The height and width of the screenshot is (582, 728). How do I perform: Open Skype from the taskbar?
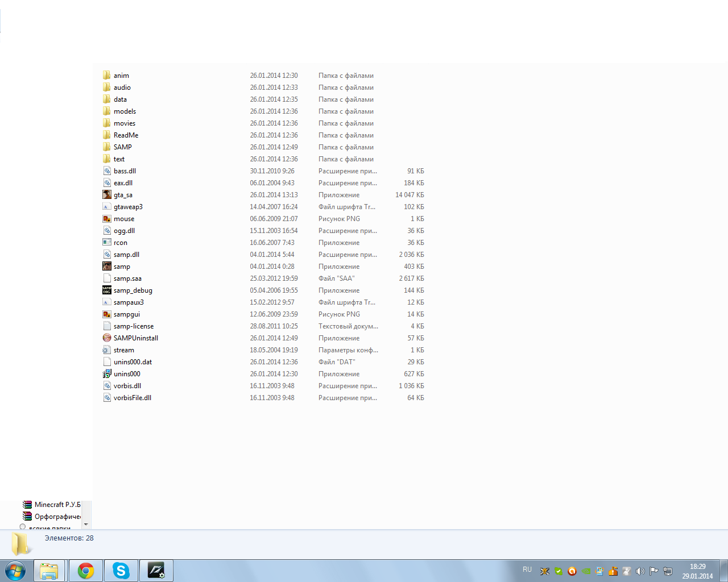click(121, 571)
